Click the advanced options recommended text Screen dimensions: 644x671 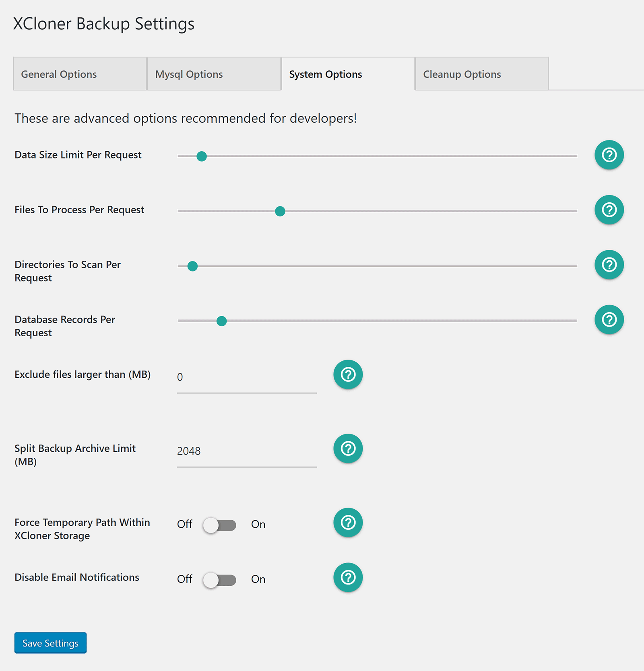pyautogui.click(x=186, y=118)
